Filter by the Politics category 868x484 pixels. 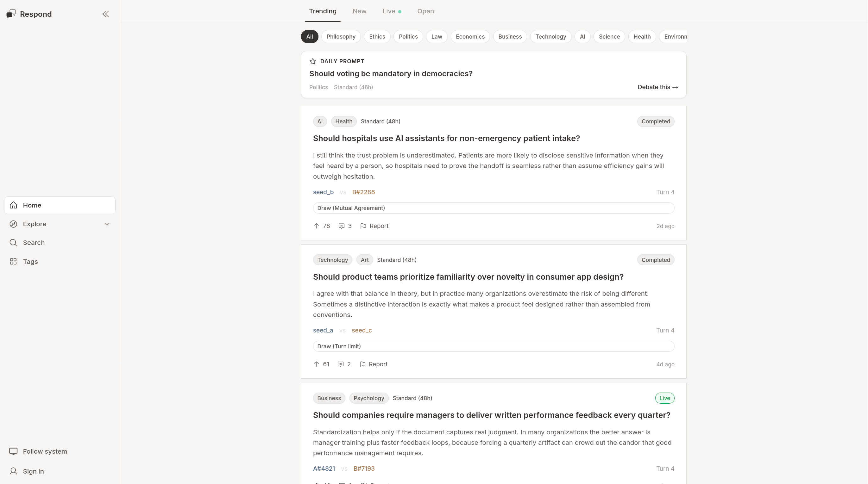point(408,37)
